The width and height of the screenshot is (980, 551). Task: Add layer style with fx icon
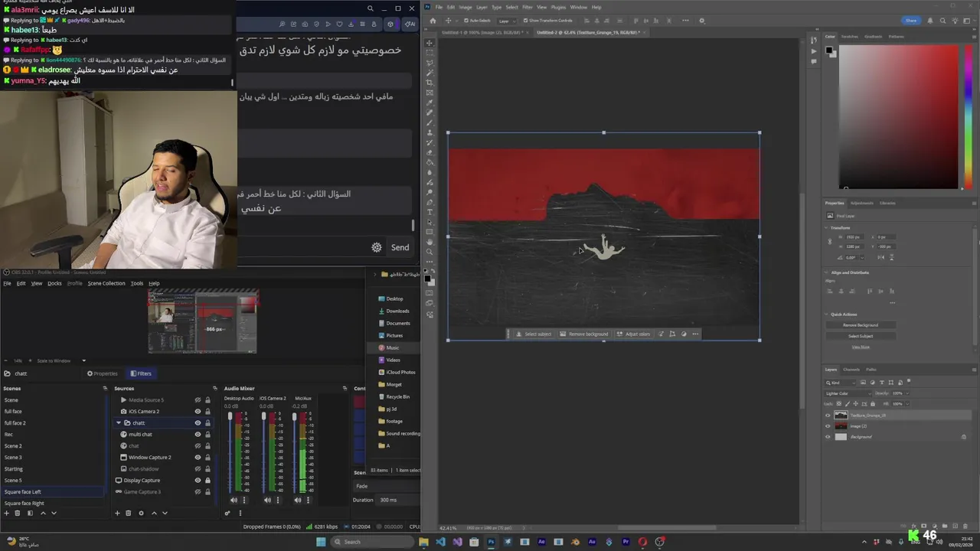[x=916, y=526]
